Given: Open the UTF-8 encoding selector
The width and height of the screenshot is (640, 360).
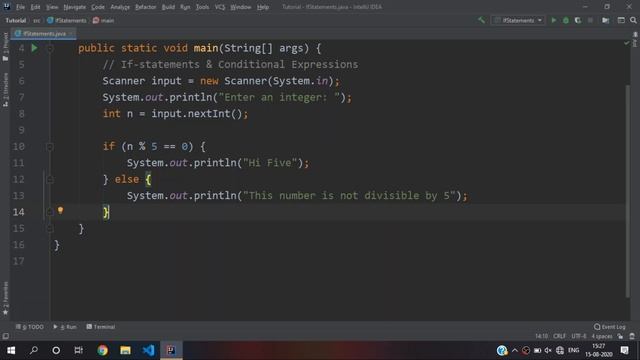Looking at the screenshot, I should pos(579,336).
